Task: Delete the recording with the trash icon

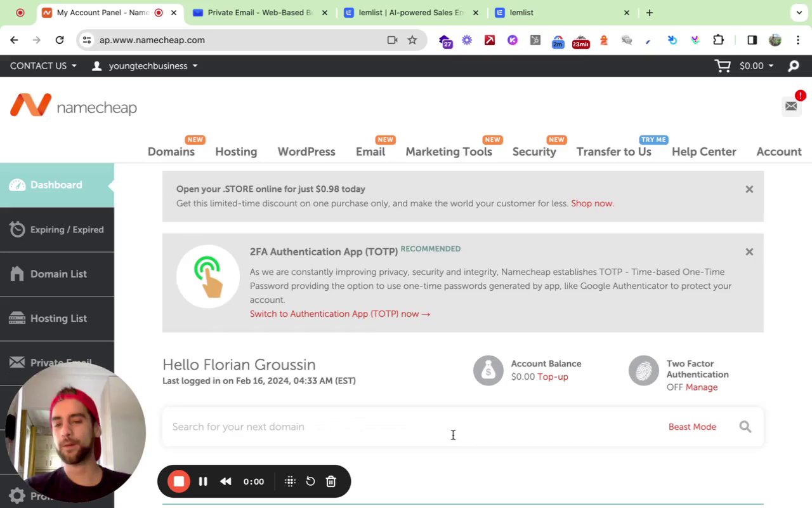Action: click(x=331, y=481)
